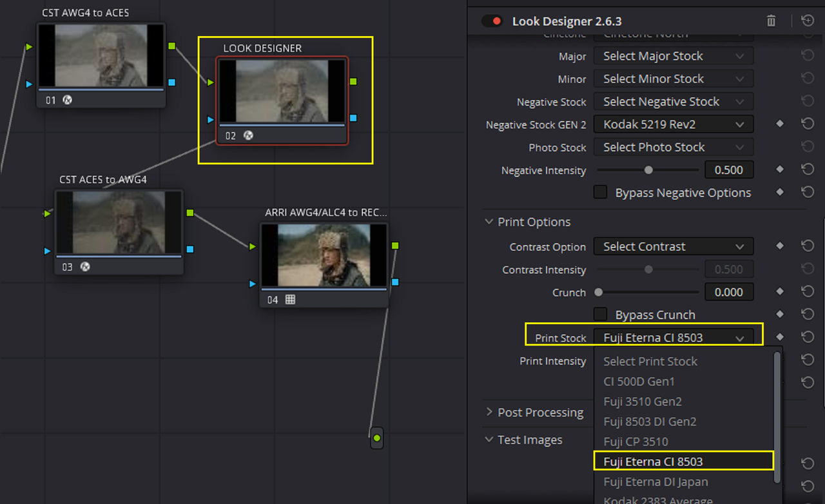825x504 pixels.
Task: Open the Negative Stock dropdown
Action: click(x=674, y=101)
